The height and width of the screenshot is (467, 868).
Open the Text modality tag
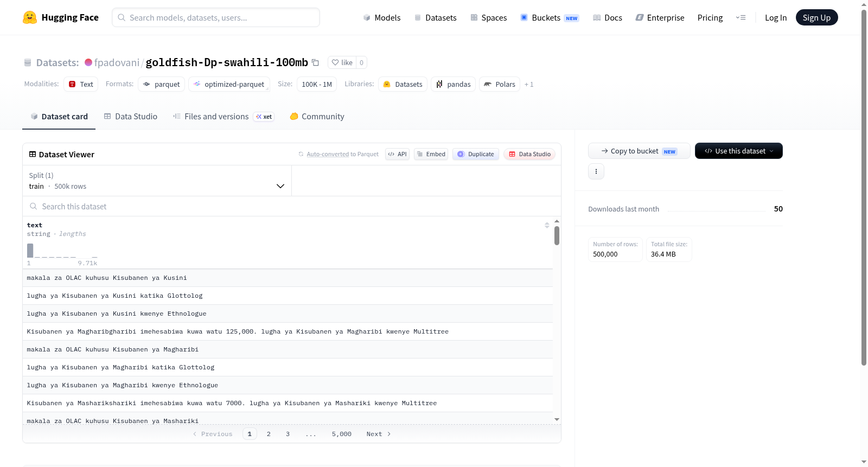click(x=81, y=84)
